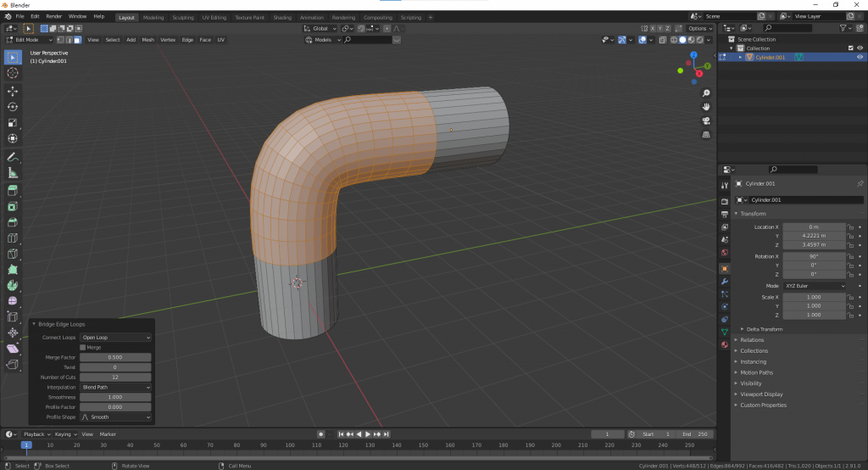
Task: Toggle Cylinder.001 visibility eye in outliner
Action: [860, 57]
